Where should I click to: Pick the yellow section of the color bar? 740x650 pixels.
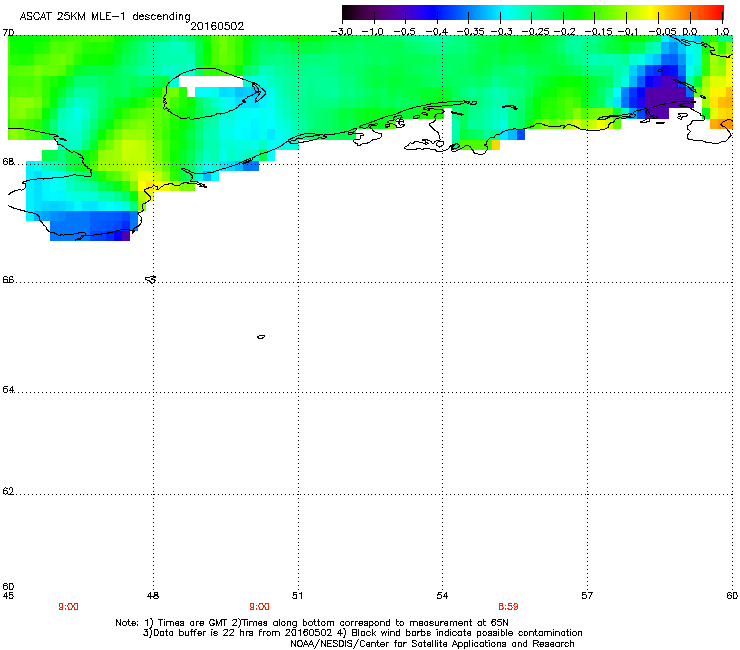651,12
